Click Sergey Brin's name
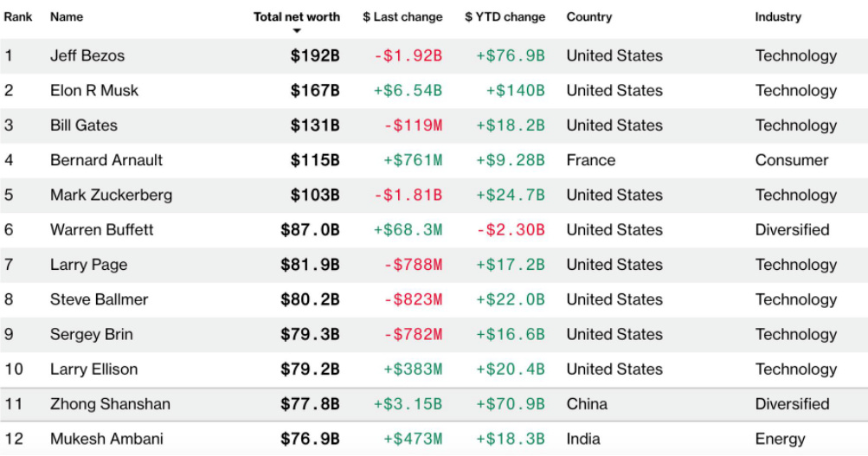This screenshot has height=456, width=868. pos(92,334)
